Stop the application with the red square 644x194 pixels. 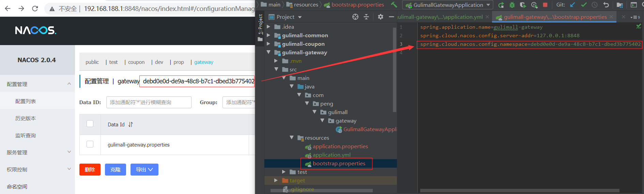click(545, 5)
